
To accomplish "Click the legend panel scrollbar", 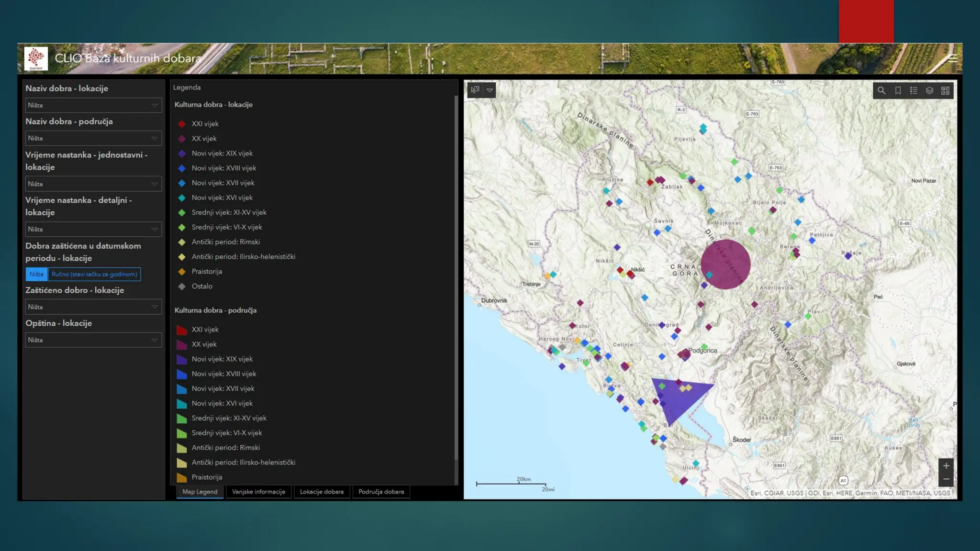I will [456, 277].
